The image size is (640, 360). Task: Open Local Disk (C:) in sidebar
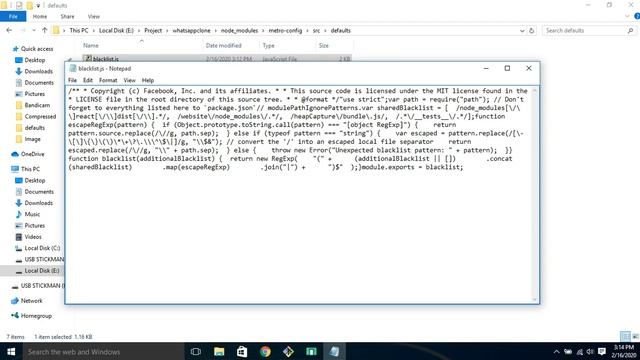click(38, 248)
